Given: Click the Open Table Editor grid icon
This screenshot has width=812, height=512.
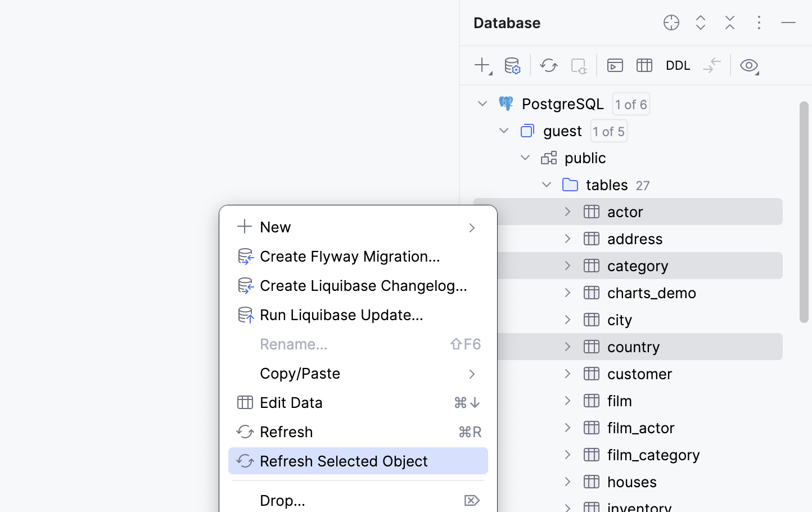Looking at the screenshot, I should (x=644, y=65).
